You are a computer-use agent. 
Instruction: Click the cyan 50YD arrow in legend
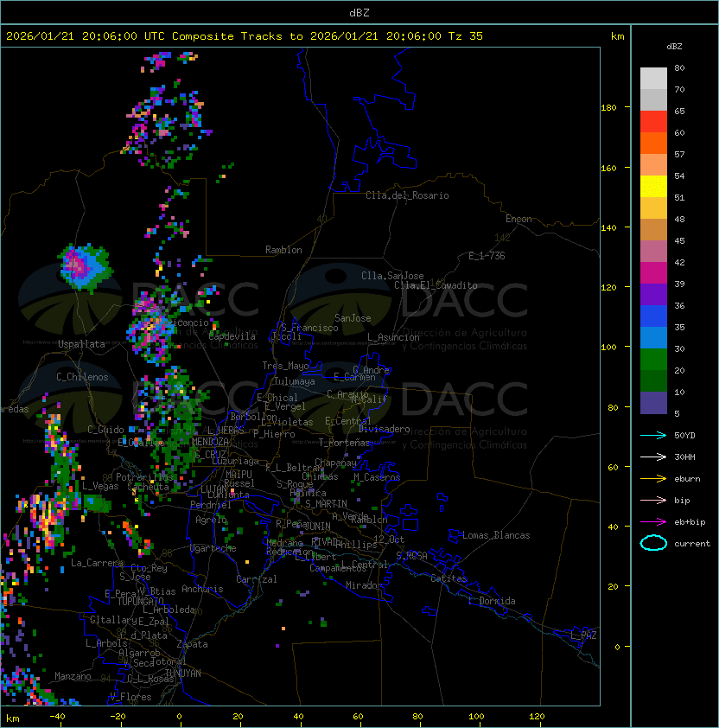click(x=653, y=435)
